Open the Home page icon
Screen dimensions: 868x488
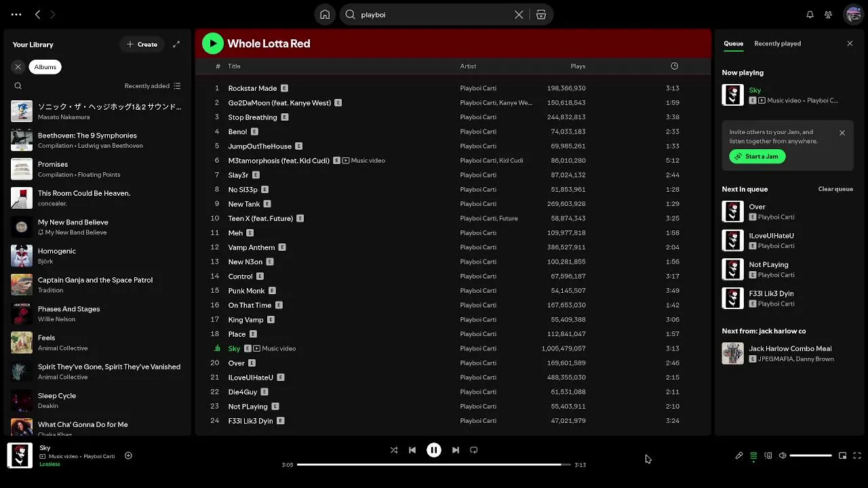(325, 14)
